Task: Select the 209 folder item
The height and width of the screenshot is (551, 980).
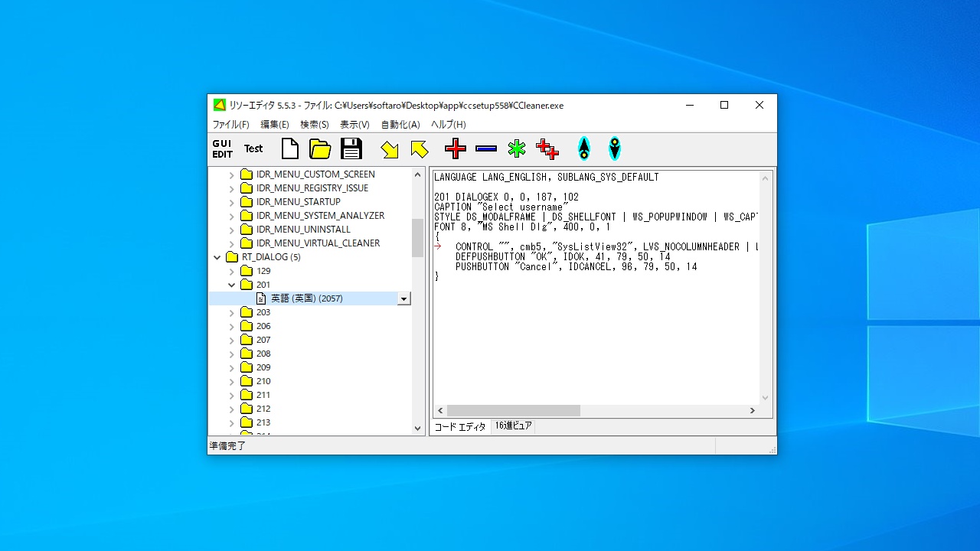Action: (x=263, y=367)
